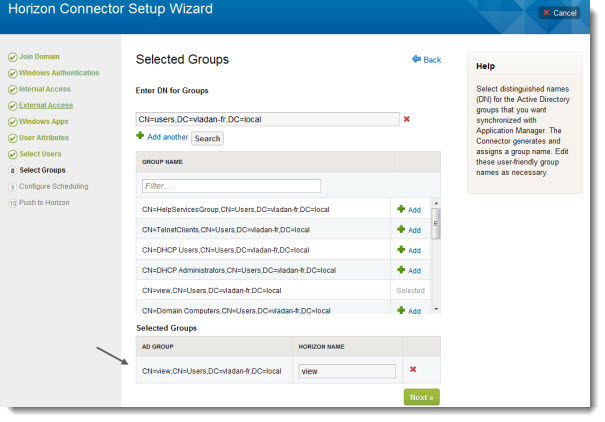Add the Domain Computers group
This screenshot has width=605, height=422.
(414, 311)
